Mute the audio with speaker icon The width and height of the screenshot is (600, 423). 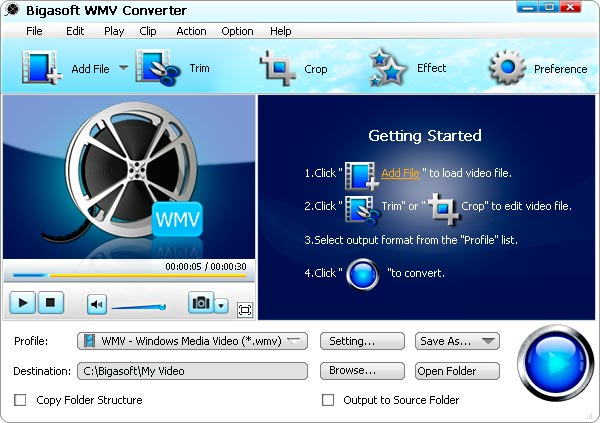[96, 304]
